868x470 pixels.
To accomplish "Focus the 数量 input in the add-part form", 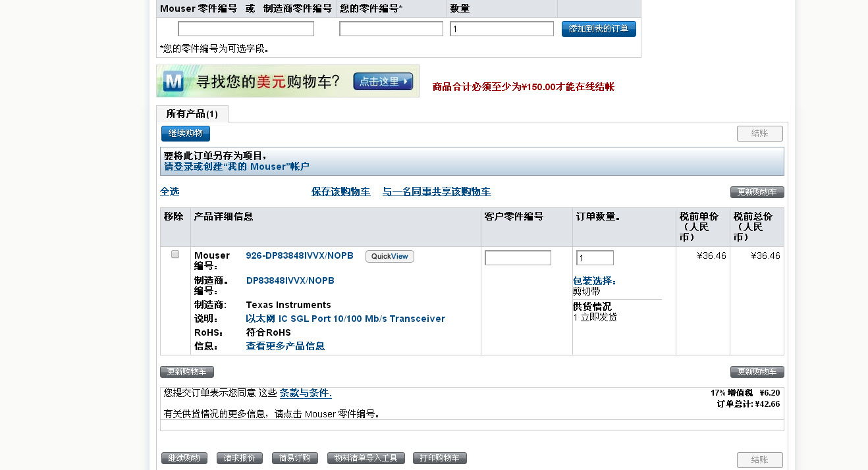I will tap(502, 29).
